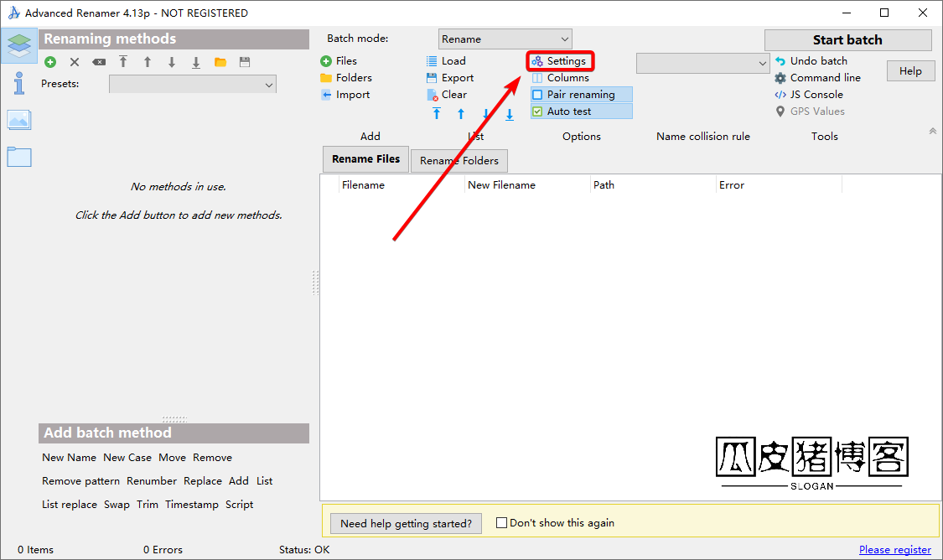This screenshot has height=560, width=943.
Task: Move method down arrow icon
Action: 172,62
